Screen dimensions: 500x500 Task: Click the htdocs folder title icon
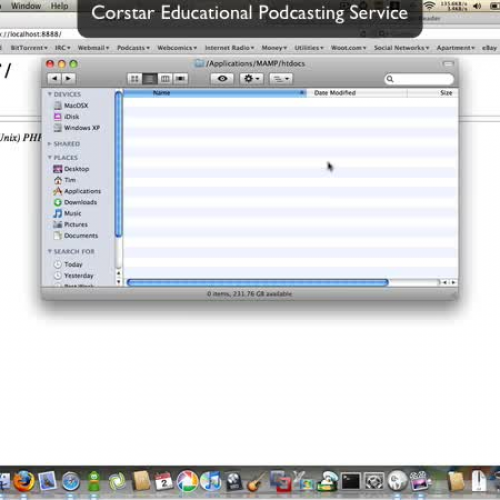pos(199,63)
